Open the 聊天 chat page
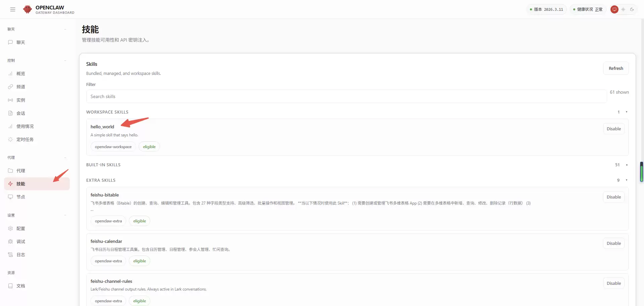The image size is (644, 306). coord(20,42)
